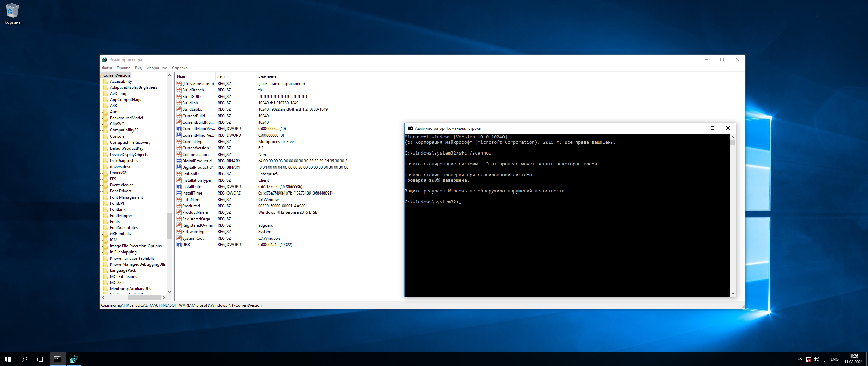This screenshot has height=366, width=868.
Task: Click the ENG input language indicator
Action: click(835, 359)
